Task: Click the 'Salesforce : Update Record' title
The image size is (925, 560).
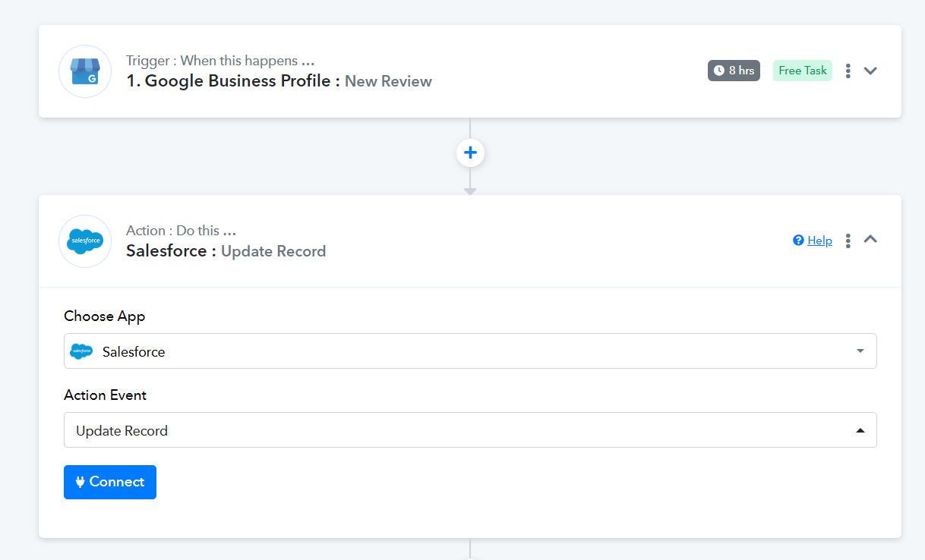Action: [226, 251]
